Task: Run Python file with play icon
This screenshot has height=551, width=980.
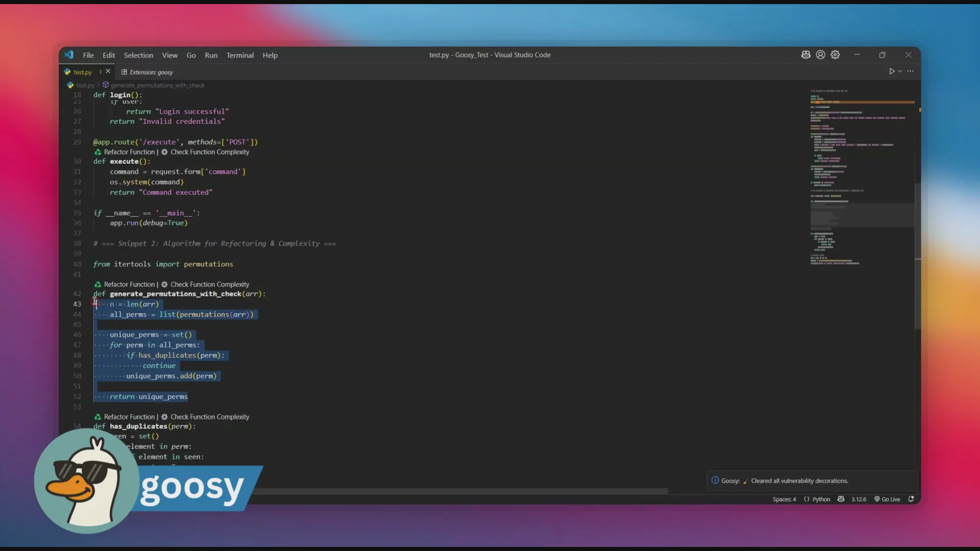Action: click(891, 71)
